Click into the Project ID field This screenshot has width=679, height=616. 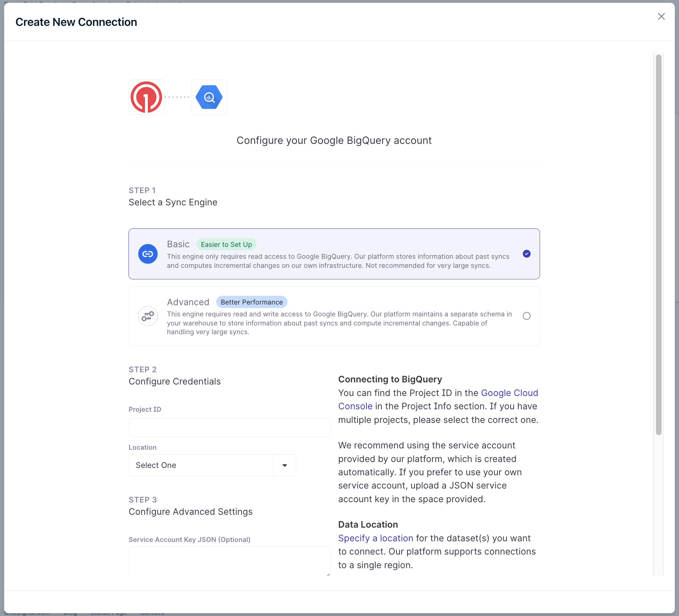click(229, 427)
